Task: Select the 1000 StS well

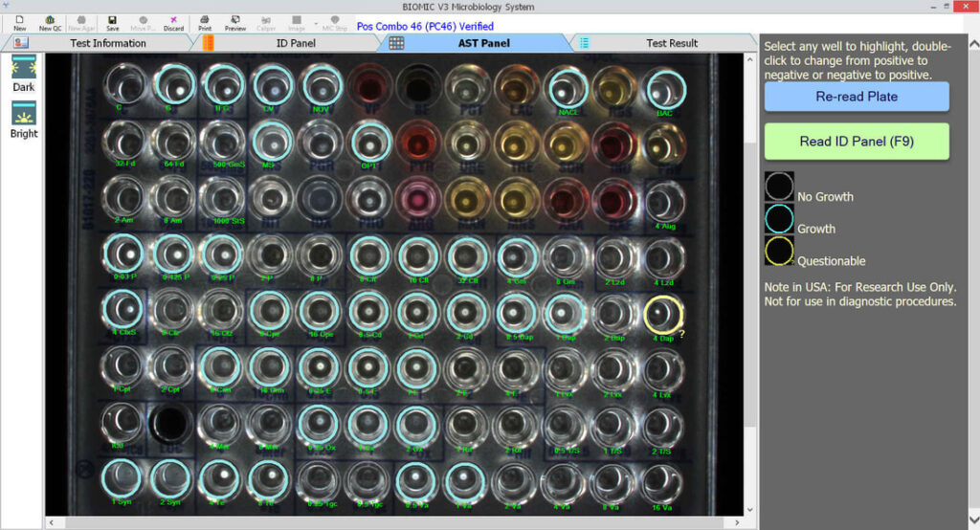Action: (x=222, y=199)
